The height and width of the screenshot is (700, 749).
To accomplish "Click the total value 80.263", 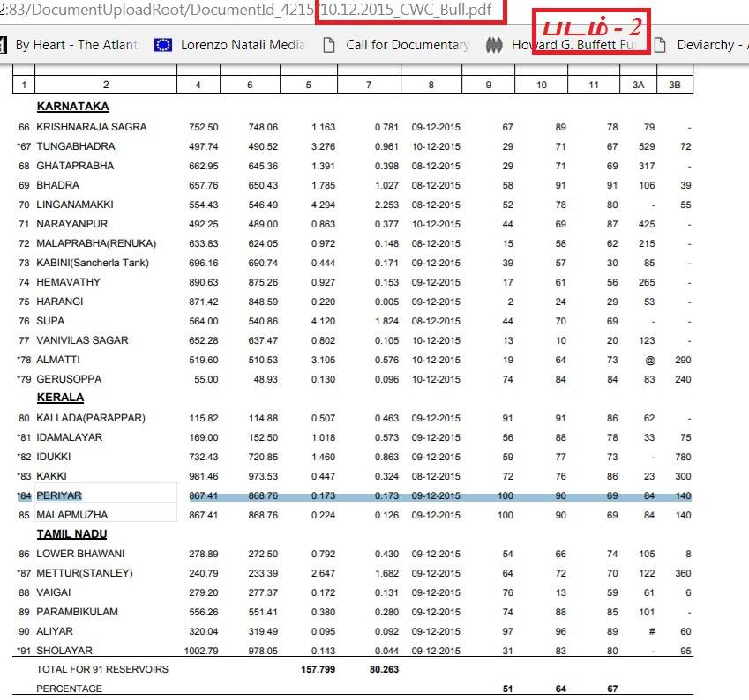I will pos(384,669).
